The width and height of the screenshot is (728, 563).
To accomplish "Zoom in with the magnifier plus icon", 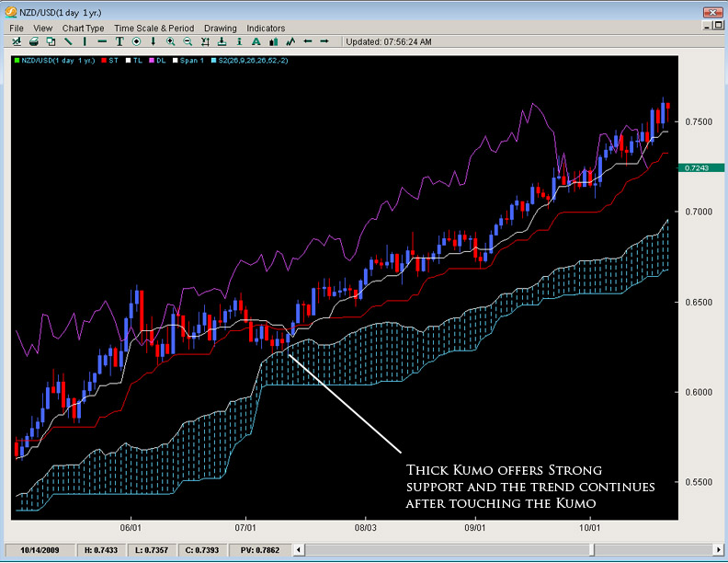I will (170, 41).
